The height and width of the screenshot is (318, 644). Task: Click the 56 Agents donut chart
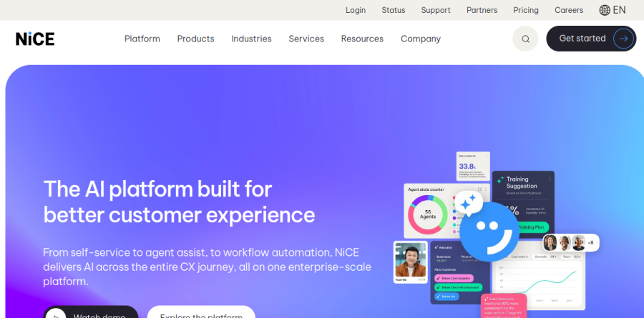pyautogui.click(x=428, y=214)
